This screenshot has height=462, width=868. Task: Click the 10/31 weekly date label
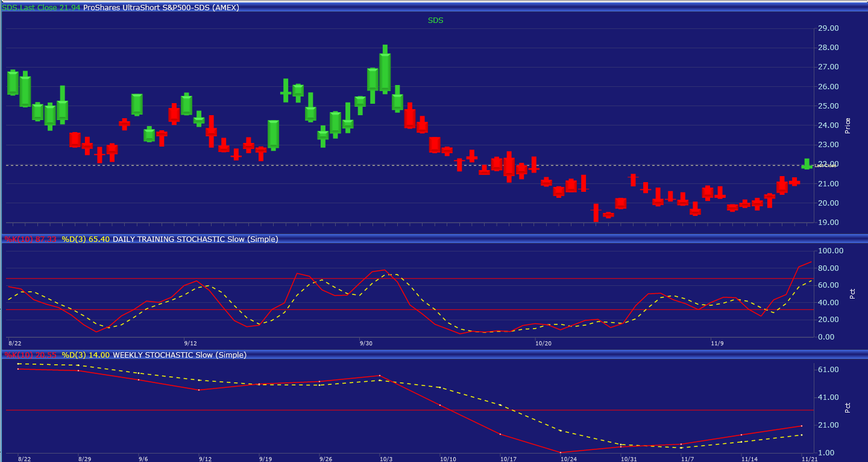tap(629, 459)
